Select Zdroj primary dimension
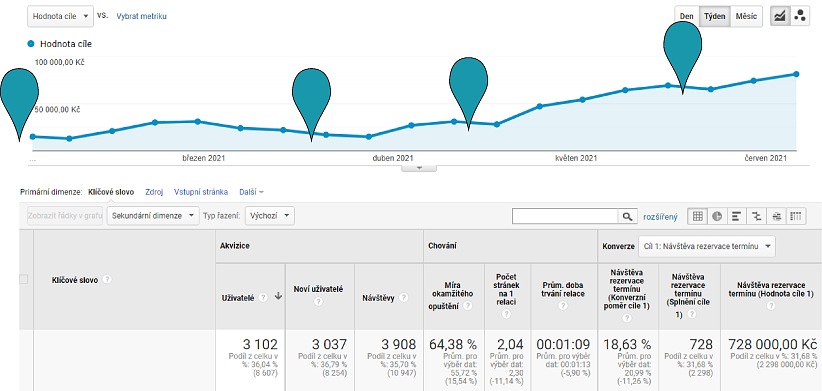 point(154,192)
